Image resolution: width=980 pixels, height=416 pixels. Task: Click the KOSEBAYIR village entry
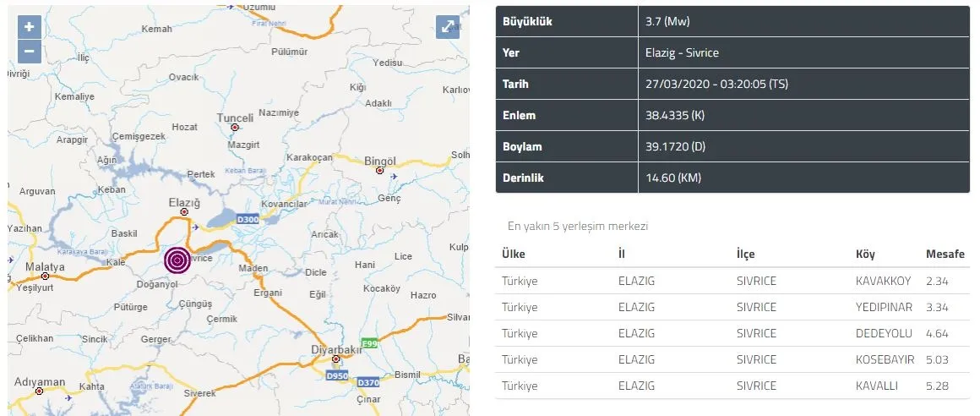pos(885,359)
